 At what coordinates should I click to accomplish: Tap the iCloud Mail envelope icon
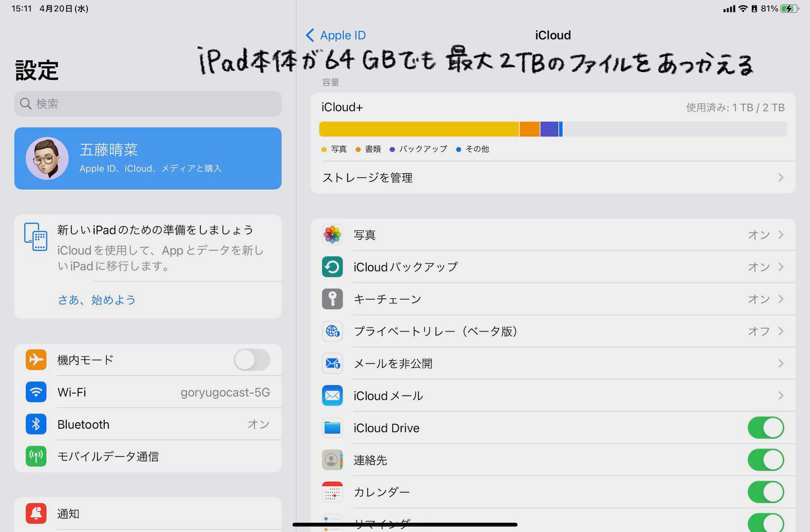point(332,396)
